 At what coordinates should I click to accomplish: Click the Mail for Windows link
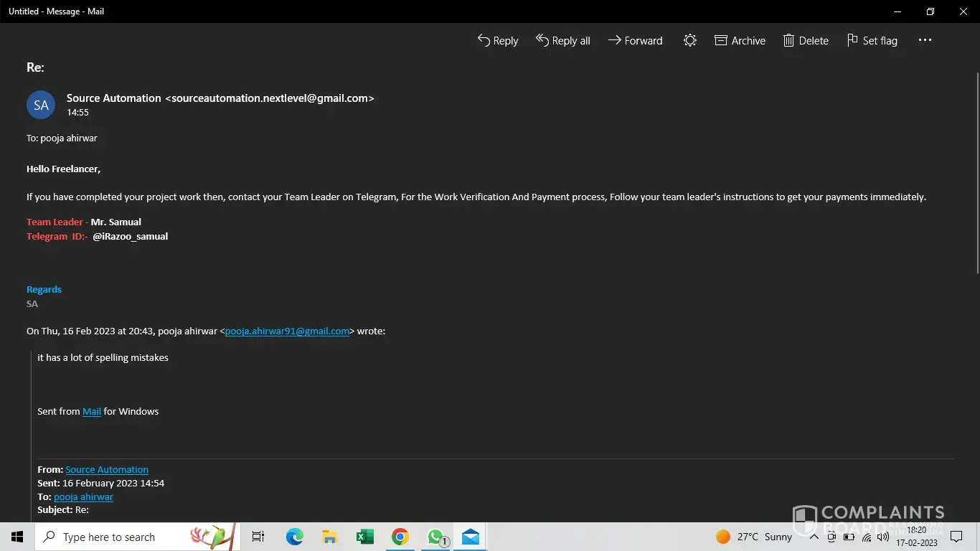click(x=92, y=412)
